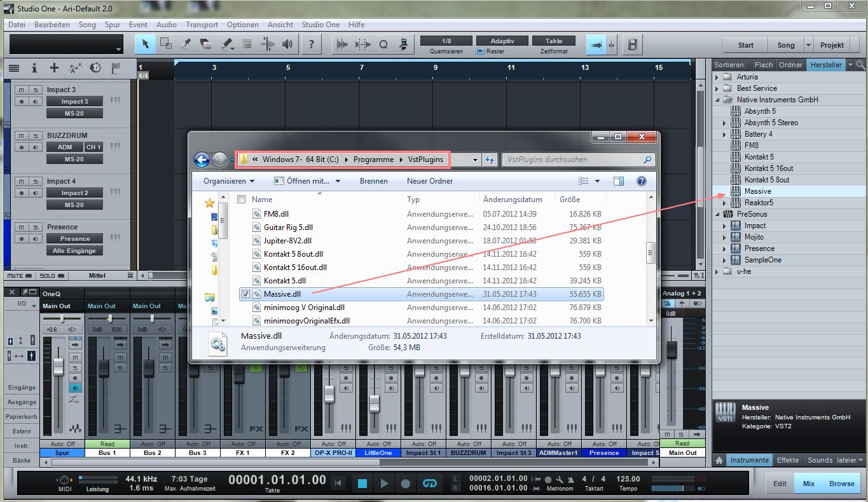Toggle Loop active in transport
This screenshot has width=868, height=502.
430,484
